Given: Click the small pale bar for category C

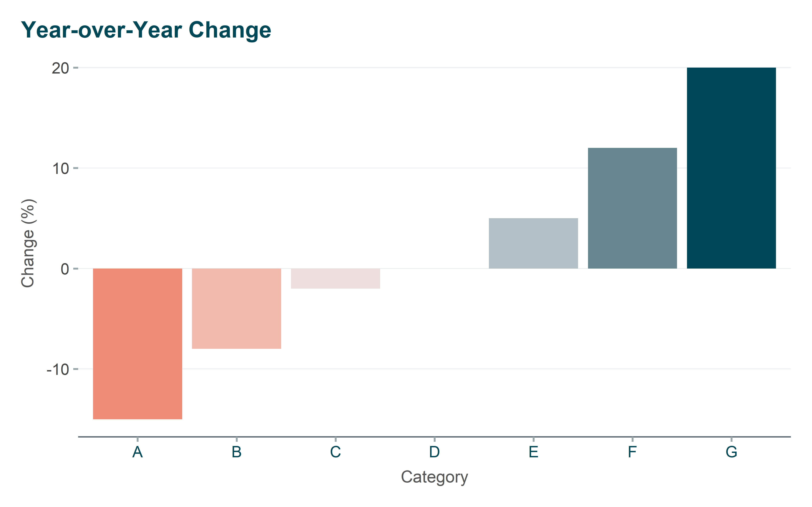Looking at the screenshot, I should 335,278.
